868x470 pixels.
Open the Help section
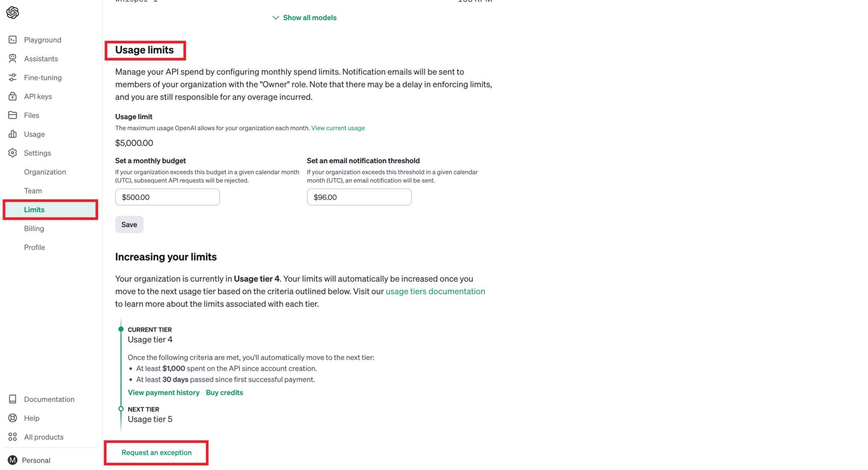pyautogui.click(x=32, y=418)
